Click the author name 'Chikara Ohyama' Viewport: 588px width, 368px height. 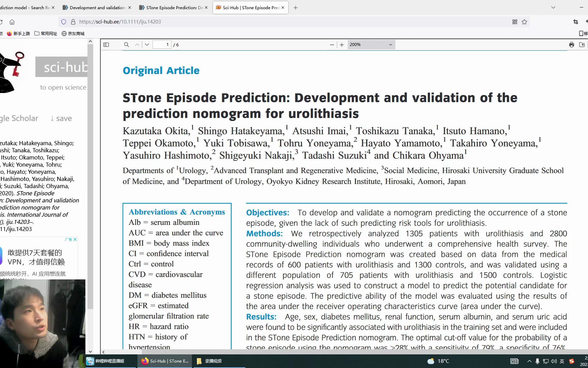(428, 155)
